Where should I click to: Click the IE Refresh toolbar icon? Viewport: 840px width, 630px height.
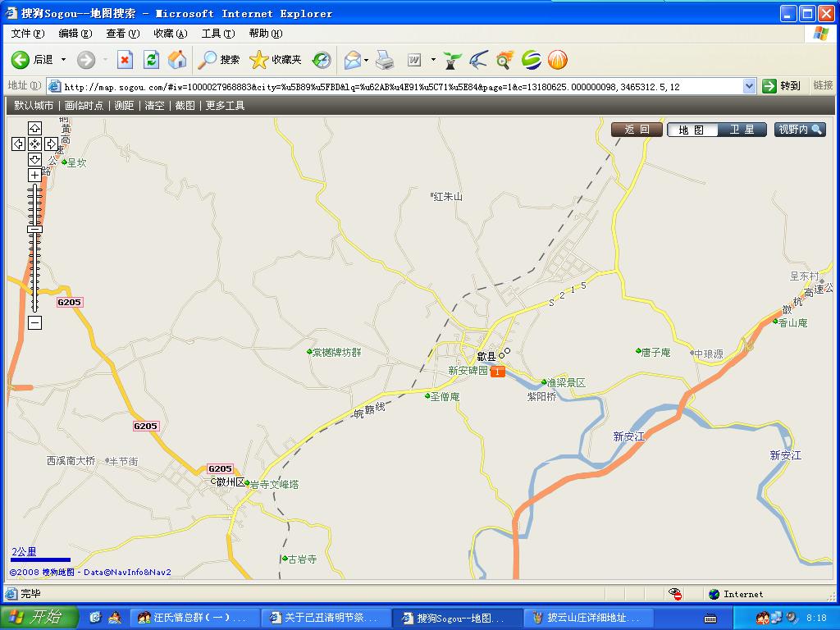pos(151,60)
